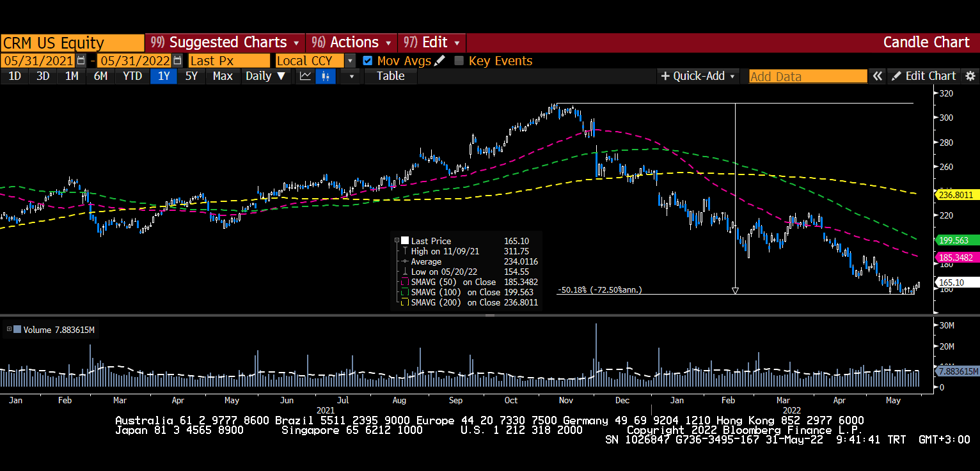Click the Add Data input field

point(808,76)
